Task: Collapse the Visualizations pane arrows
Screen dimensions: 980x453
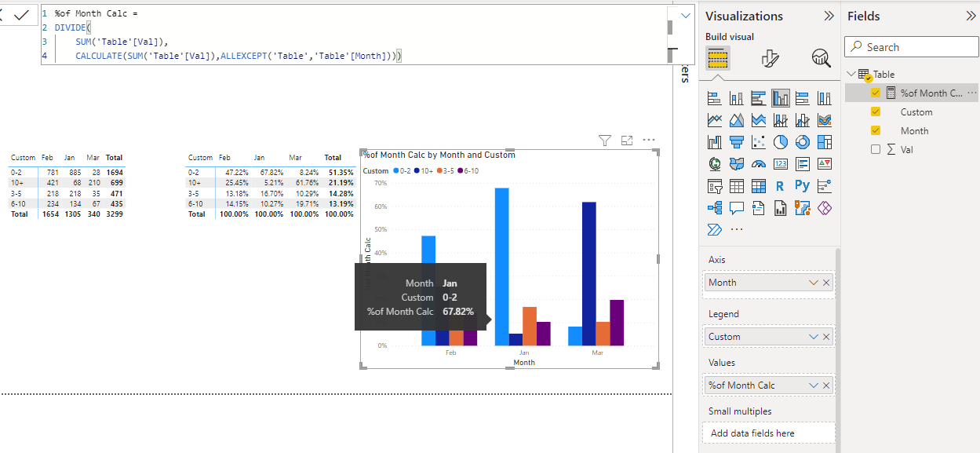Action: click(x=829, y=16)
